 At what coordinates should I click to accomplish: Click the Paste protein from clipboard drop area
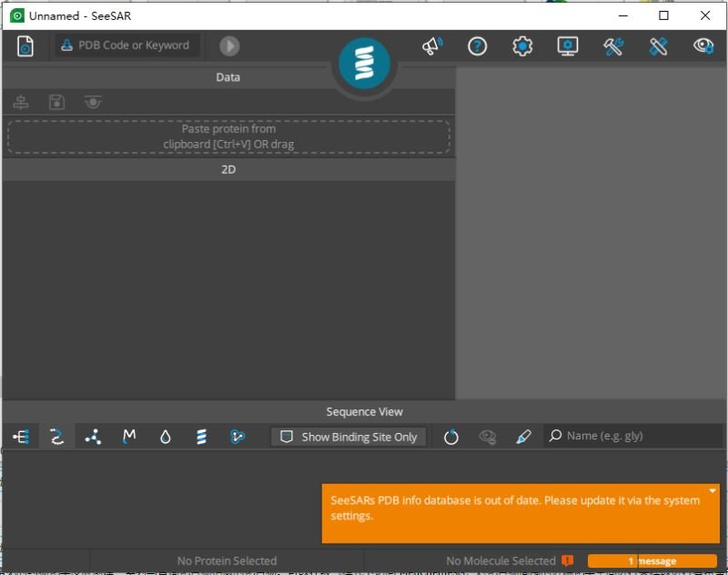tap(228, 136)
